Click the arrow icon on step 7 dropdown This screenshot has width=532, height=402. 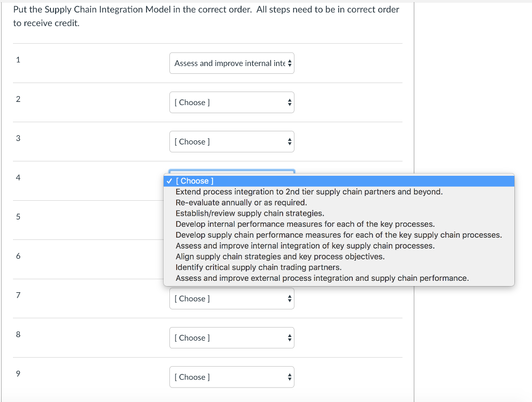coord(289,298)
